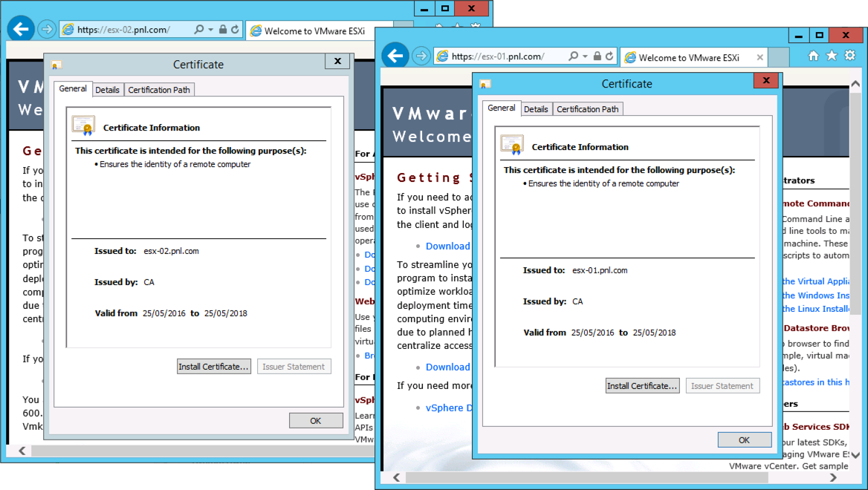Open General tab in esx-02 certificate dialog
The image size is (868, 490).
click(x=73, y=88)
